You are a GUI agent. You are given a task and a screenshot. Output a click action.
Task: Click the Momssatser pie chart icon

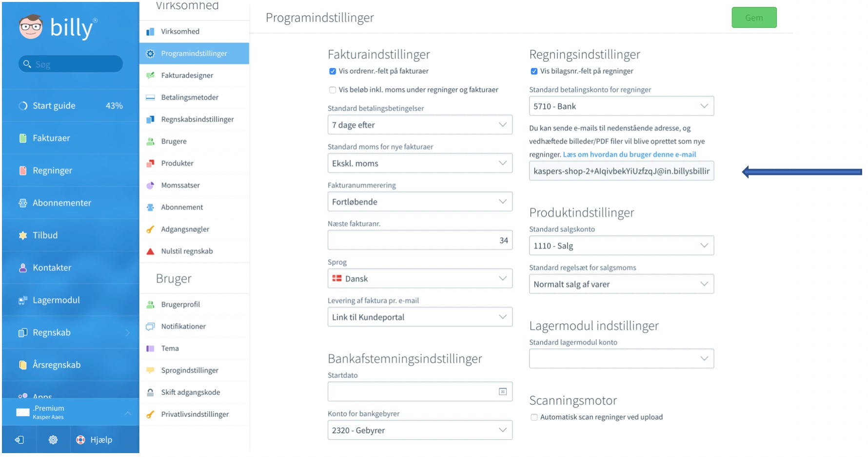pos(150,186)
